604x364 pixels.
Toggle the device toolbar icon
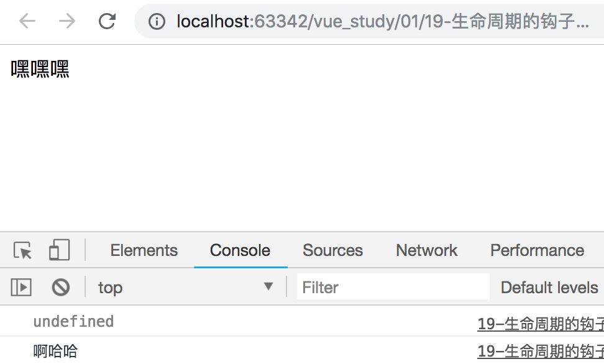(x=59, y=250)
